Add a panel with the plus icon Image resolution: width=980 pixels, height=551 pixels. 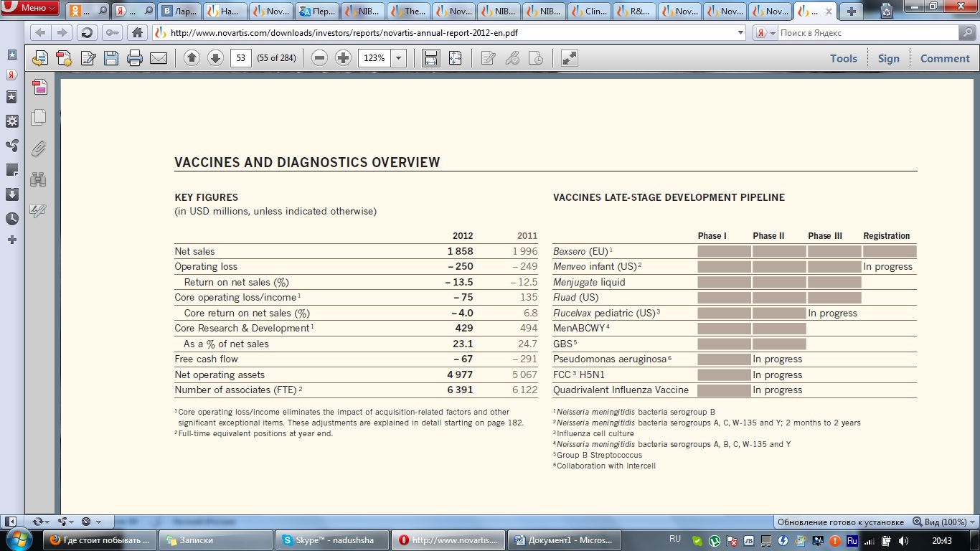[12, 240]
